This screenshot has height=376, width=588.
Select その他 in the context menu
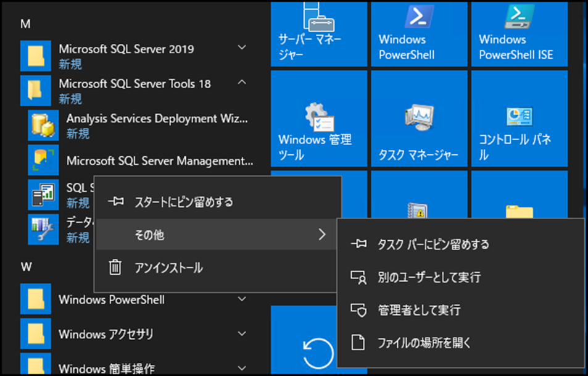tap(218, 235)
